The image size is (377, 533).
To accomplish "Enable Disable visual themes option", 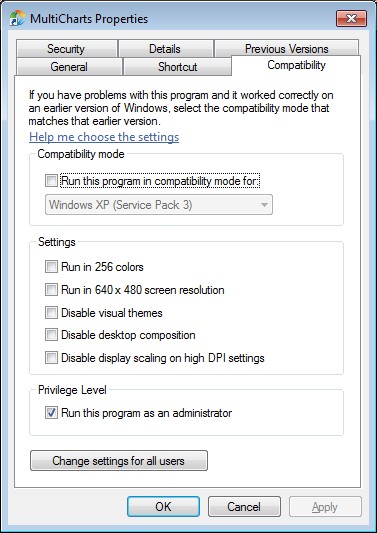I will pos(51,312).
